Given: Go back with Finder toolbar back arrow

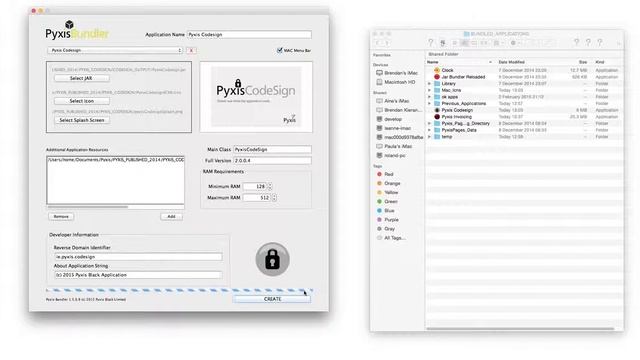Looking at the screenshot, I should [x=378, y=43].
